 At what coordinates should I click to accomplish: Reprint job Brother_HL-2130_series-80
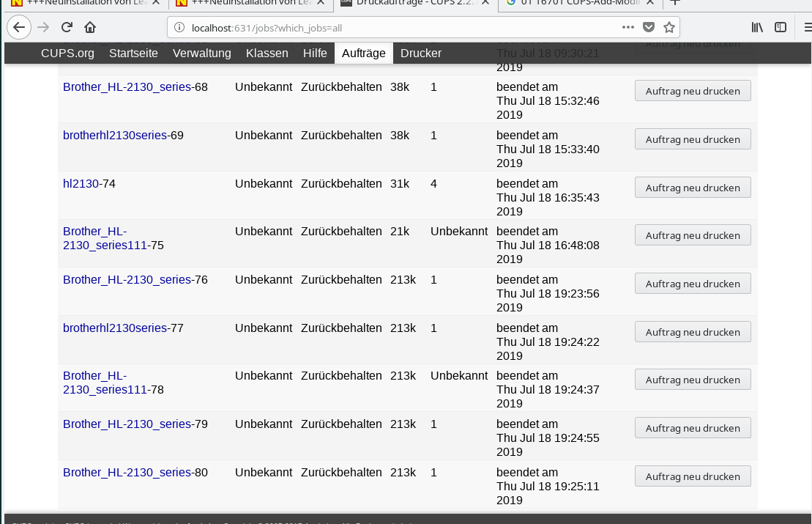[693, 476]
